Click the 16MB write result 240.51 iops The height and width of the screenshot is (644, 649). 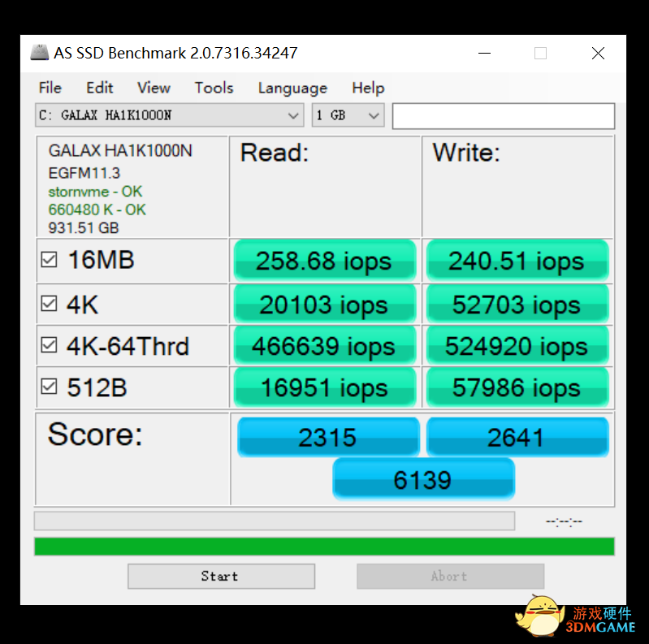point(517,261)
